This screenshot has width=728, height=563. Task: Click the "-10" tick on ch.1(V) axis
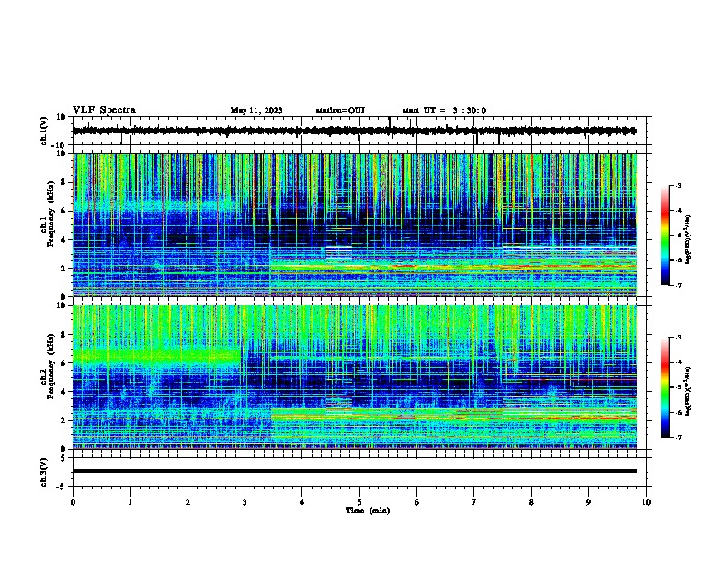[x=60, y=145]
